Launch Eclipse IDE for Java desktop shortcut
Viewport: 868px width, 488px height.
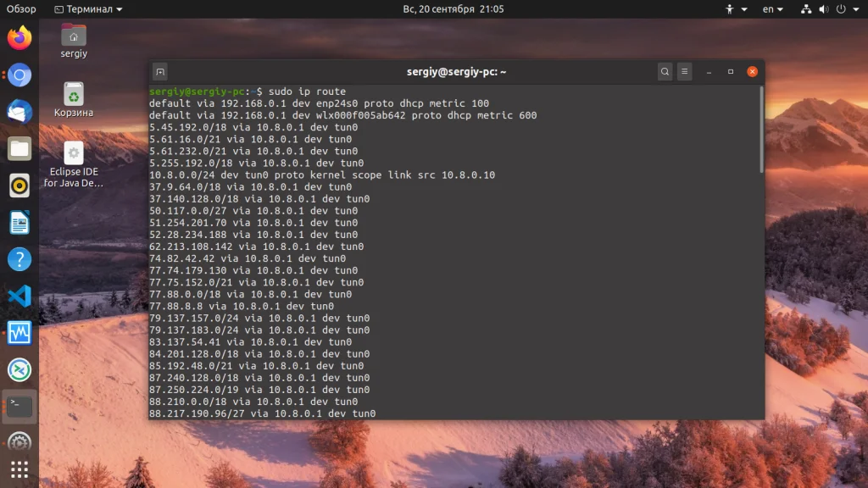coord(74,165)
